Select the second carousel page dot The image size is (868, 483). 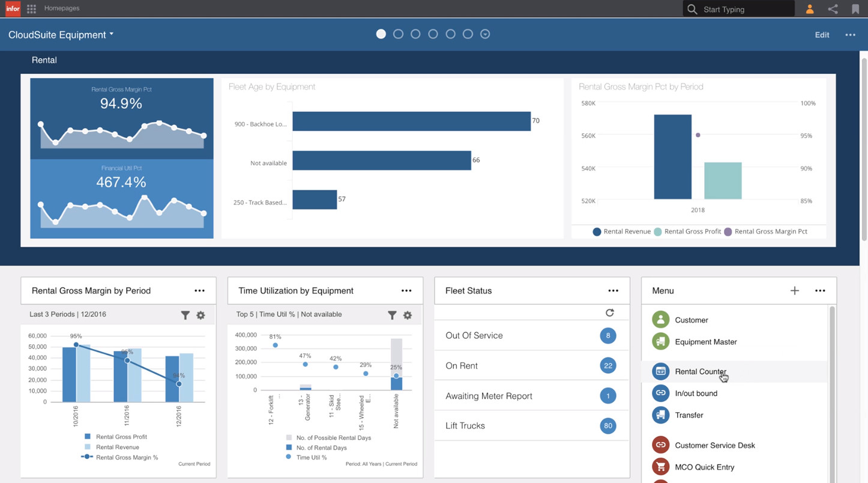click(398, 34)
